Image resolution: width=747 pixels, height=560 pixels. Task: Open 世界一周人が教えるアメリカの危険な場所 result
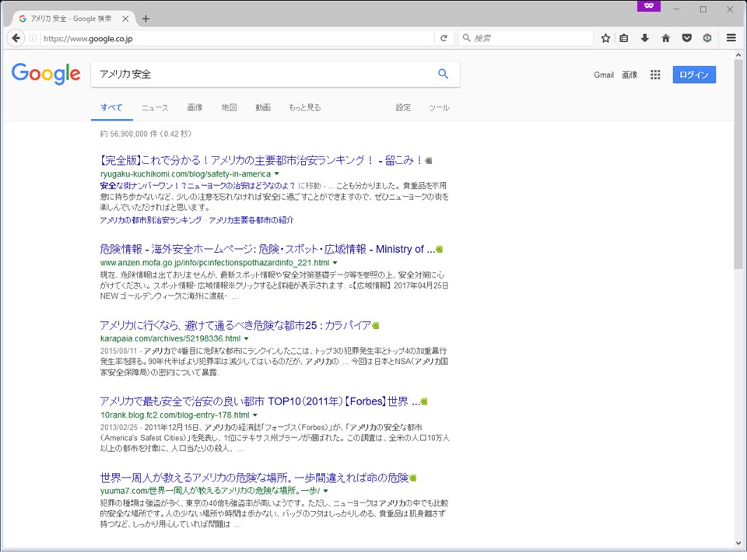point(254,478)
